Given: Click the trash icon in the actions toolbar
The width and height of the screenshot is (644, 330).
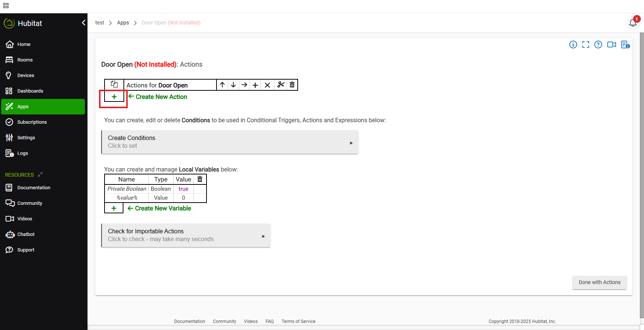Looking at the screenshot, I should [292, 85].
